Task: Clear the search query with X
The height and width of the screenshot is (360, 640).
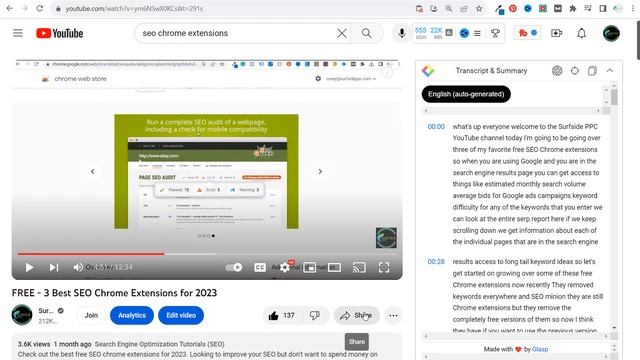Action: click(x=342, y=33)
